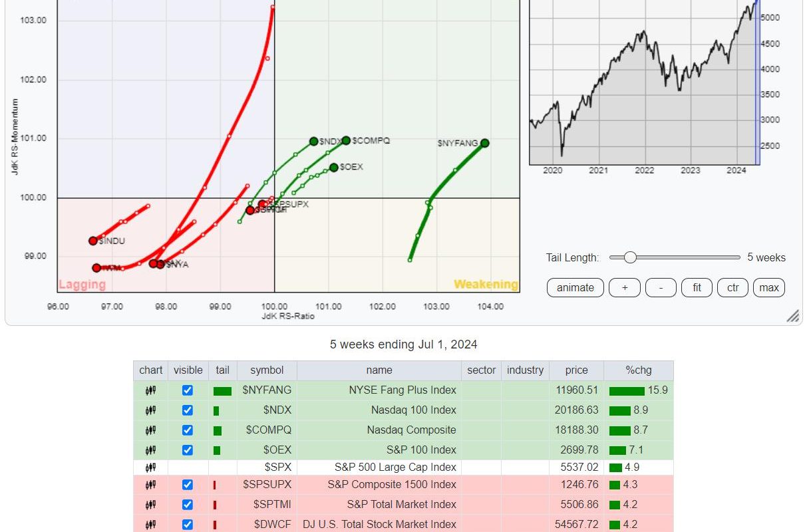Screen dimensions: 809x532
Task: Click the 'visible' column header
Action: click(188, 370)
